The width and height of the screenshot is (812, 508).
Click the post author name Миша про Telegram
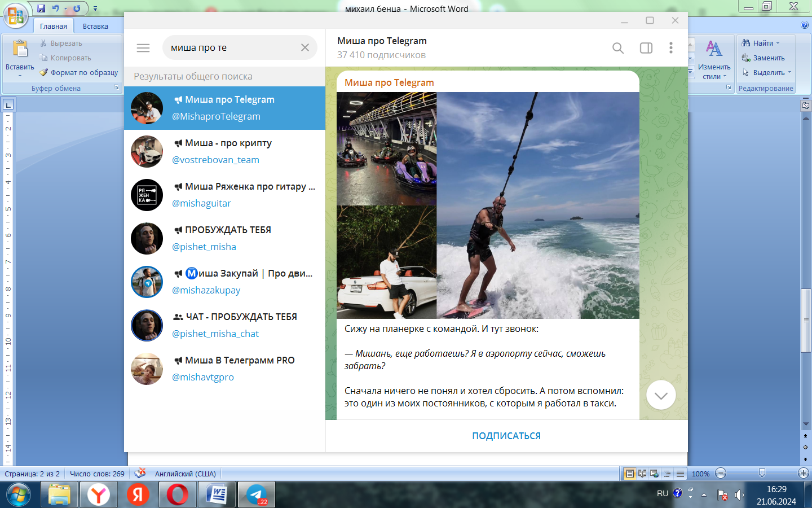[389, 82]
